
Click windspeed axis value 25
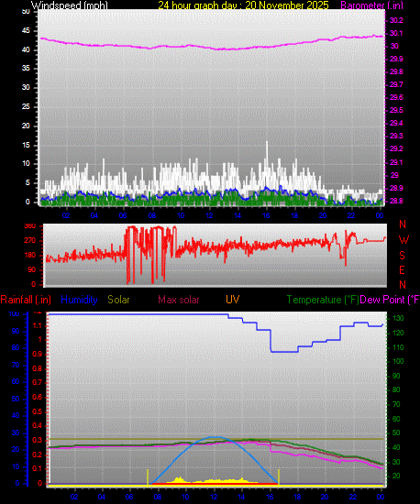coord(26,106)
